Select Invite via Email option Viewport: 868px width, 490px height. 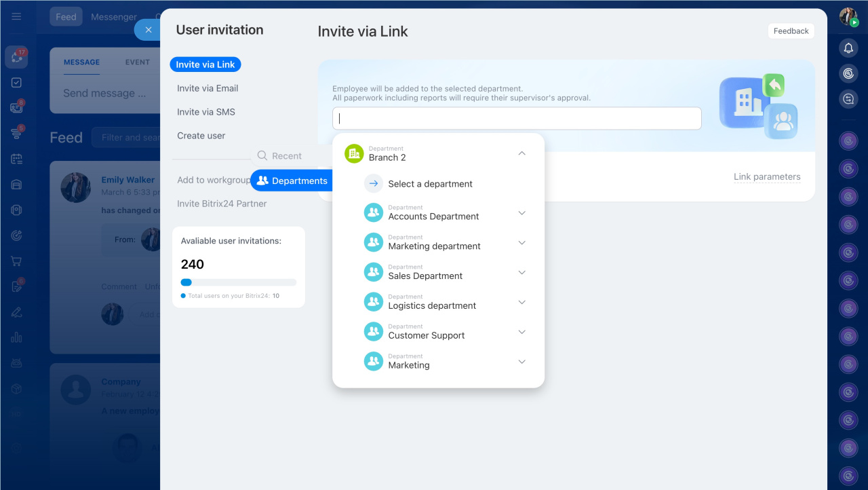[208, 88]
